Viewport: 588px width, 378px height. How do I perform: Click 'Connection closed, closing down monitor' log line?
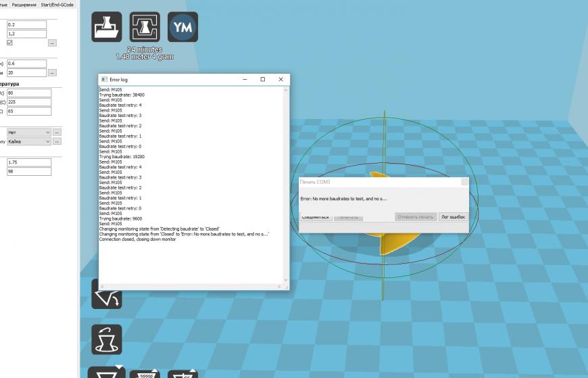coord(138,239)
